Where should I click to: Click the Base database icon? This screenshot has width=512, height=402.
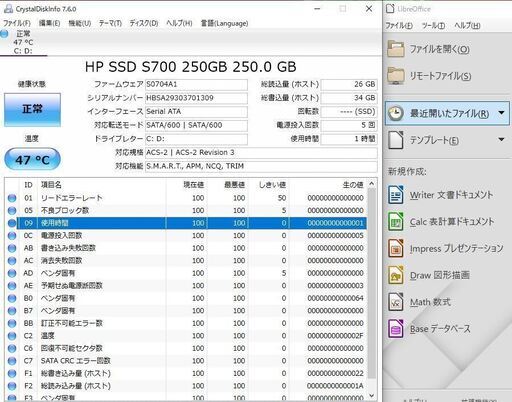396,329
